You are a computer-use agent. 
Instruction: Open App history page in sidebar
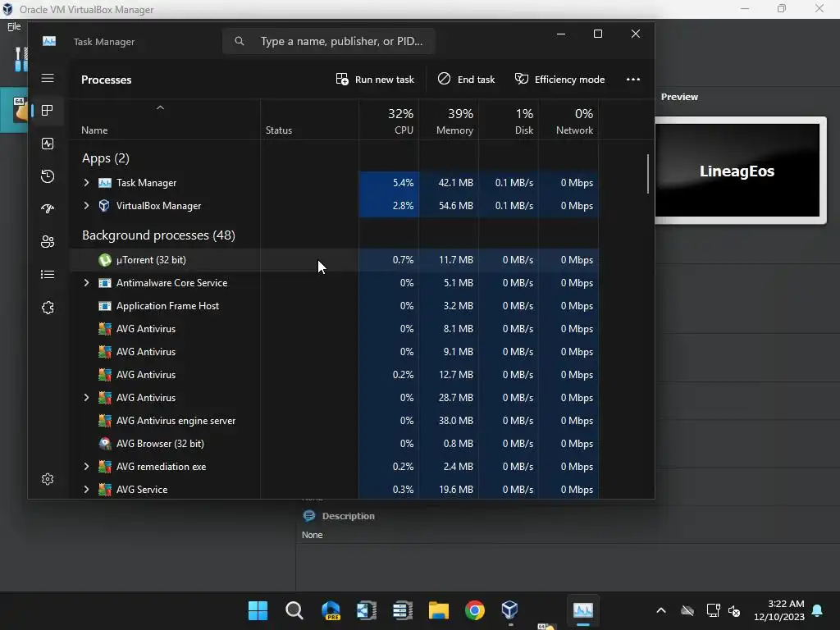tap(48, 176)
